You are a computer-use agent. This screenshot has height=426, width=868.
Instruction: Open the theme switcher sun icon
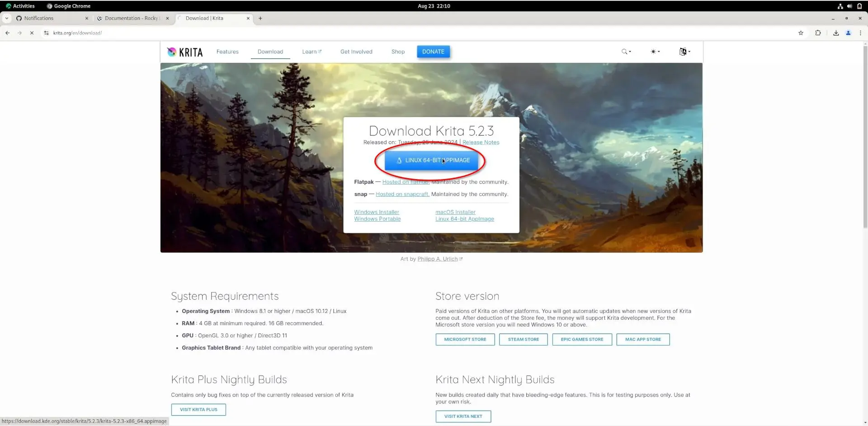pyautogui.click(x=652, y=52)
